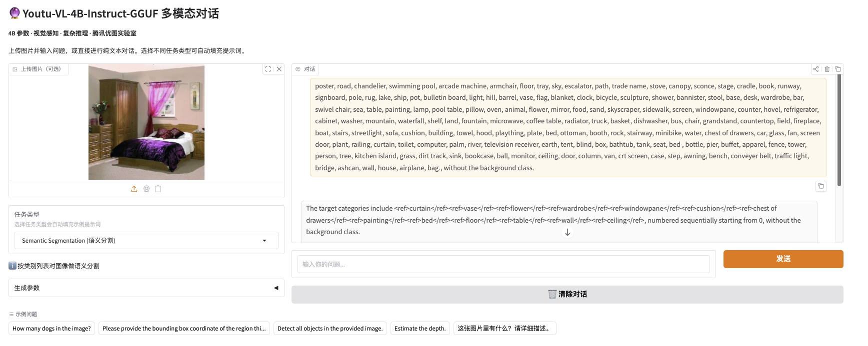This screenshot has width=868, height=346.
Task: Click the yellow user message category list bubble
Action: pos(568,127)
